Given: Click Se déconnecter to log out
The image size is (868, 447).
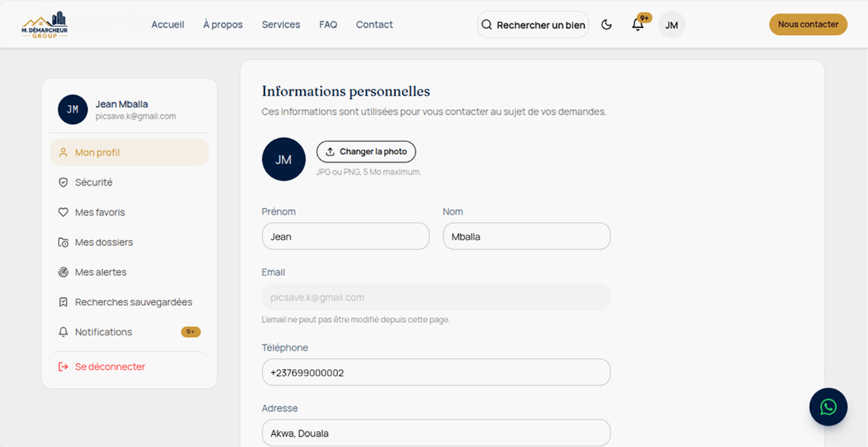Looking at the screenshot, I should 129,367.
